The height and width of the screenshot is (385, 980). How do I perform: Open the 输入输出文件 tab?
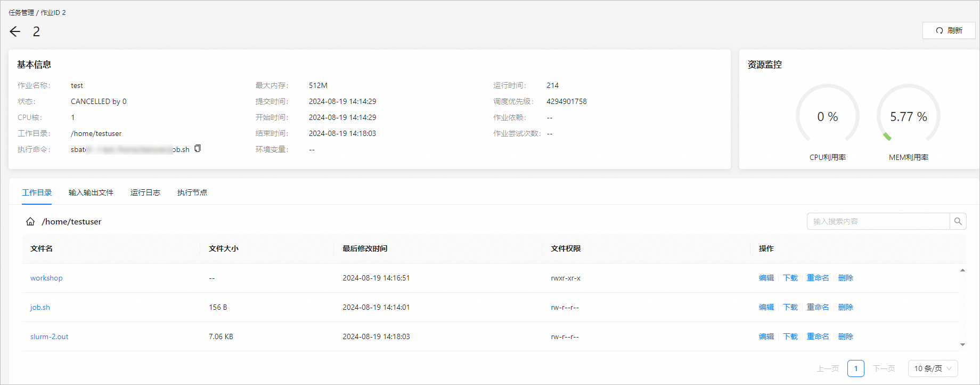[91, 192]
